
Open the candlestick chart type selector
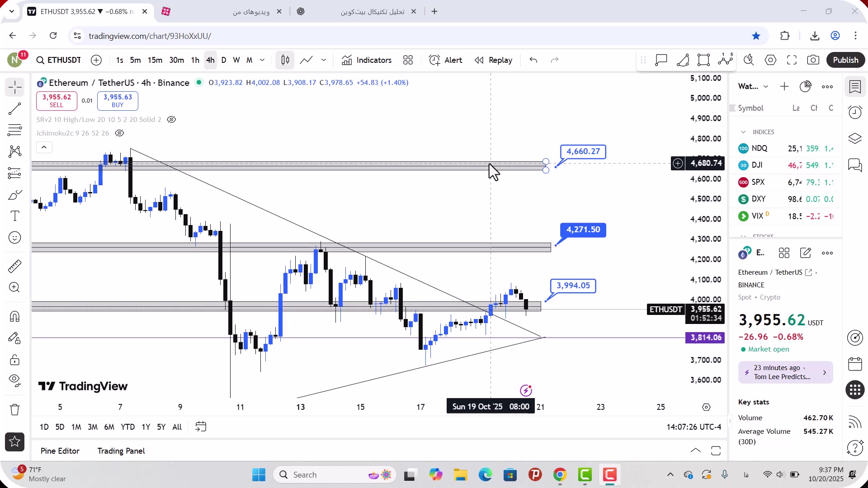pyautogui.click(x=285, y=60)
